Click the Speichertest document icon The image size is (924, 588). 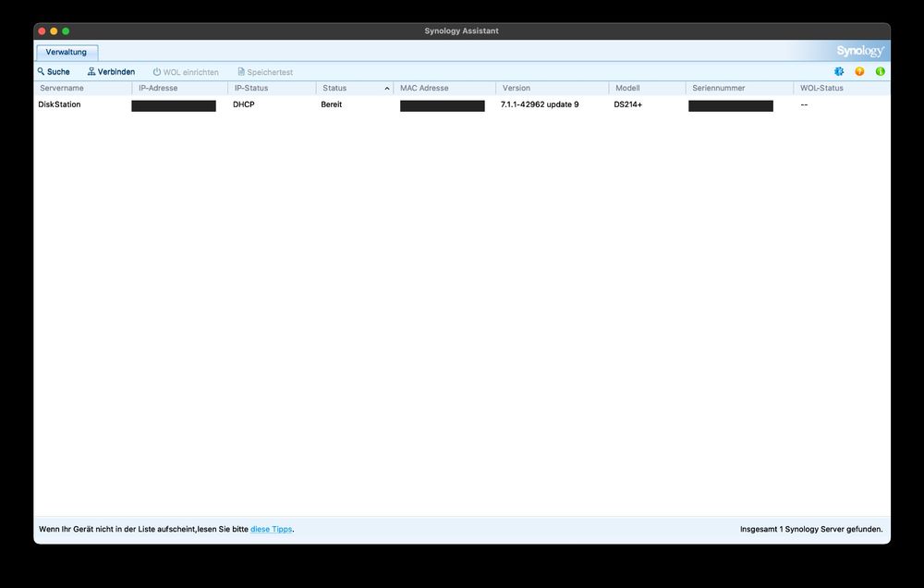(240, 71)
